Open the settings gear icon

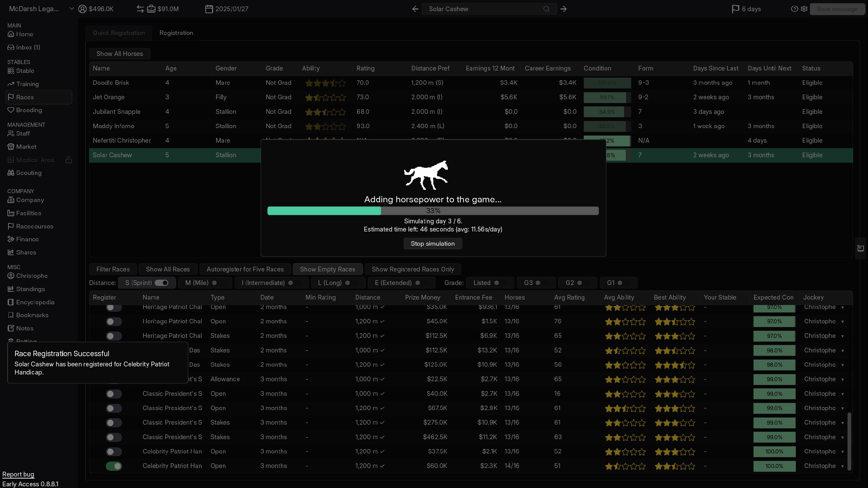coord(804,9)
